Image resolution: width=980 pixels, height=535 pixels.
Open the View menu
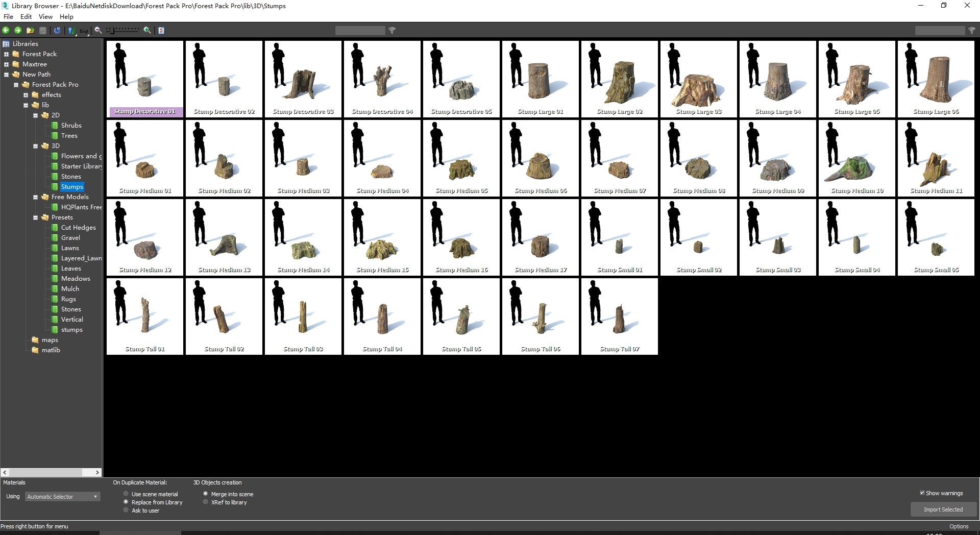[45, 17]
